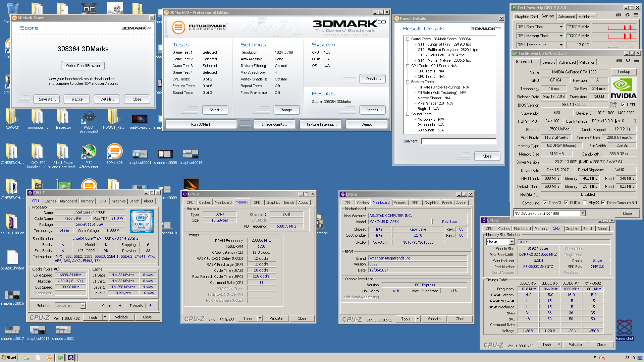Image resolution: width=644 pixels, height=362 pixels.
Task: Open Graphics tab in CPU-Z Mainboard window
Action: (431, 203)
